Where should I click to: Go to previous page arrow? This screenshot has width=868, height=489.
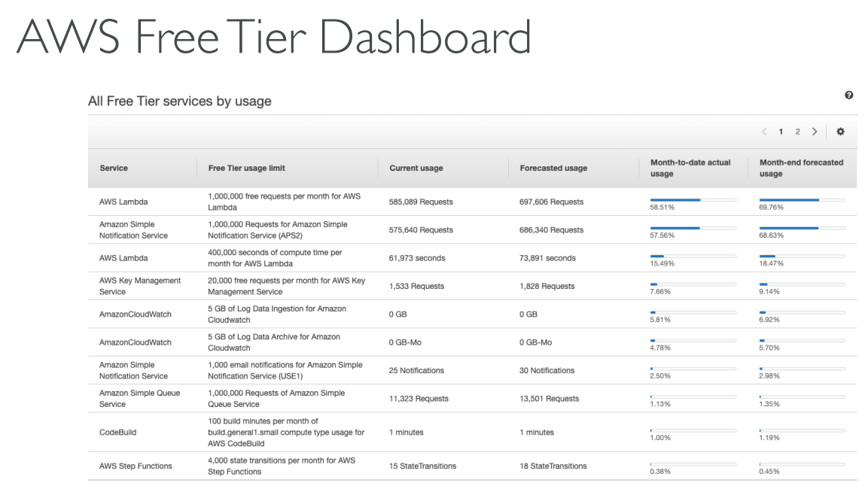coord(764,132)
